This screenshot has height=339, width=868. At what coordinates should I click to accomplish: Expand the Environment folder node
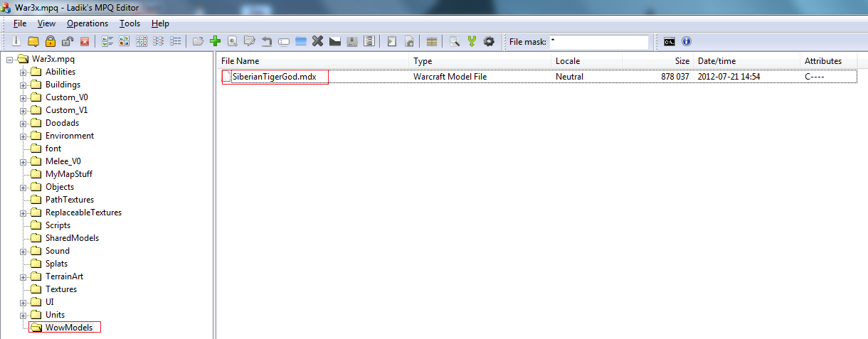(23, 136)
